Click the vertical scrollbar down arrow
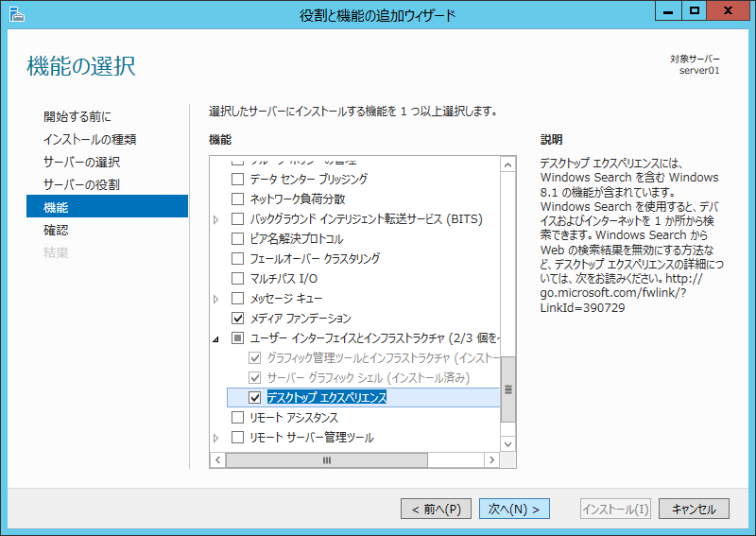 tap(508, 442)
